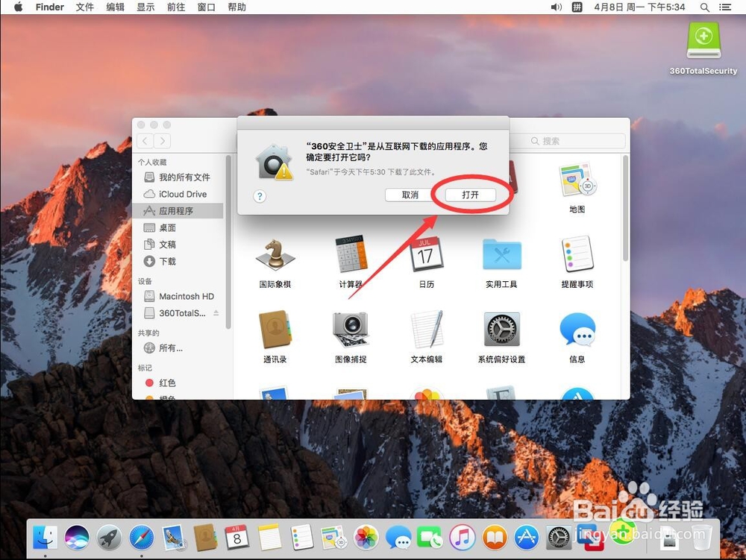Select 我的所有文件 in the sidebar
This screenshot has width=746, height=560.
click(x=178, y=177)
